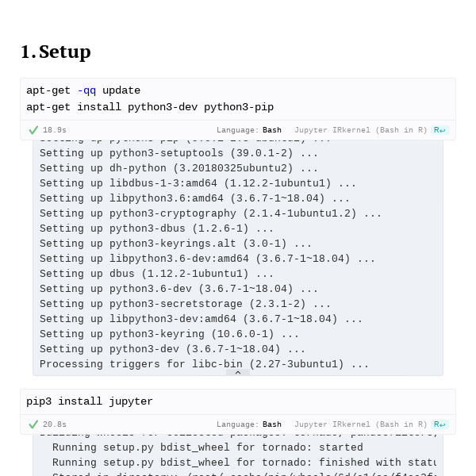Click the R kernel icon on the apt-get cell
The height and width of the screenshot is (476, 476).
click(440, 130)
